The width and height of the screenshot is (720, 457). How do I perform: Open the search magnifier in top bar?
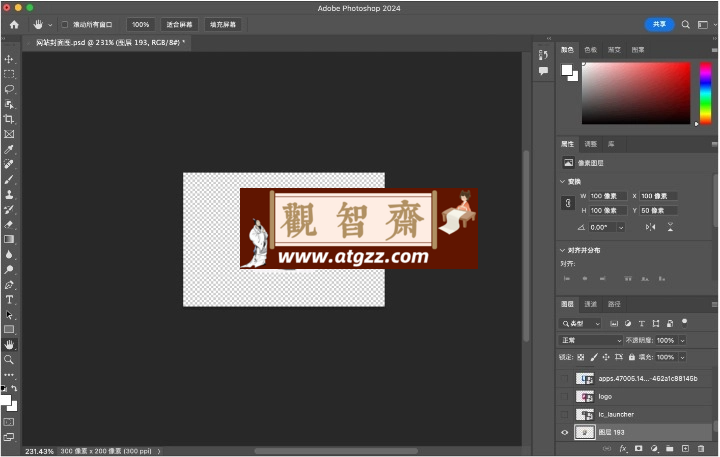click(685, 24)
